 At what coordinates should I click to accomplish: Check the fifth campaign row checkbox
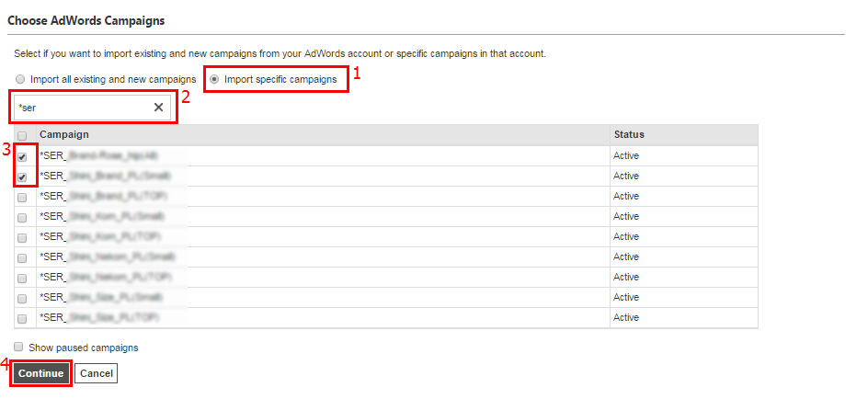pos(22,237)
